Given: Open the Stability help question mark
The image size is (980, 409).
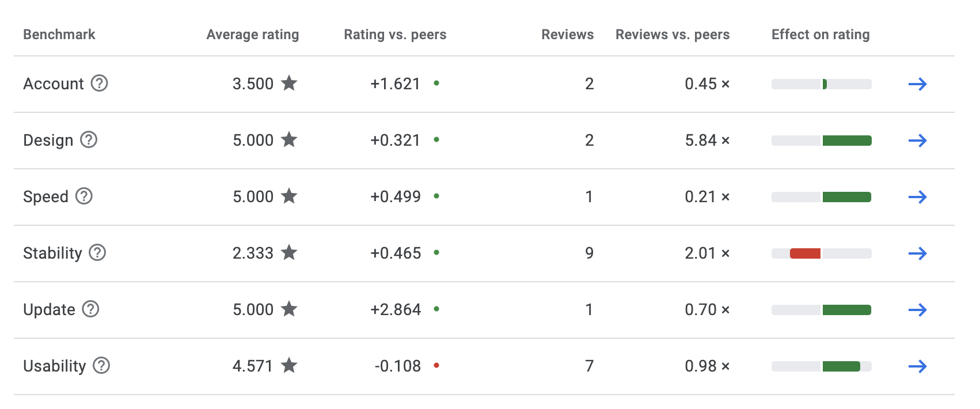Looking at the screenshot, I should 97,253.
